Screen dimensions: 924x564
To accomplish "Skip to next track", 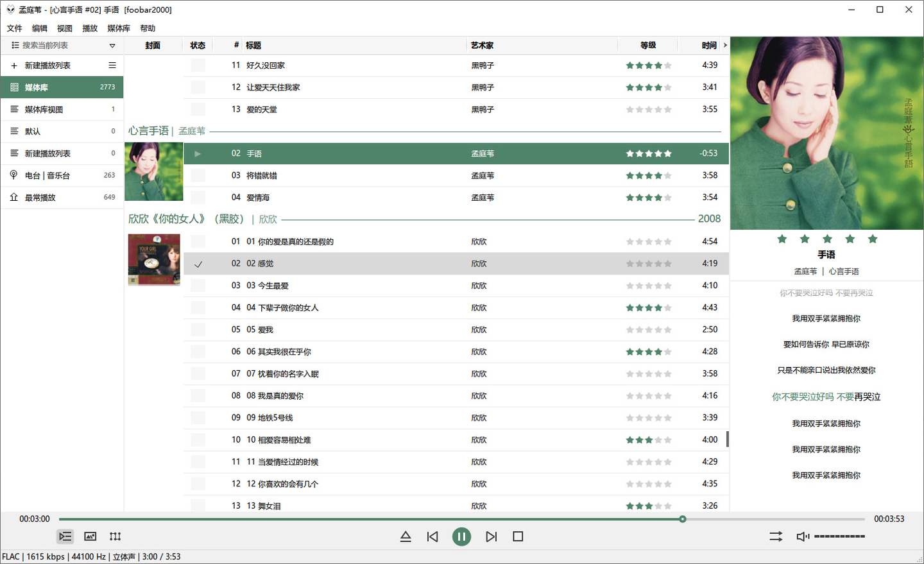I will 491,536.
